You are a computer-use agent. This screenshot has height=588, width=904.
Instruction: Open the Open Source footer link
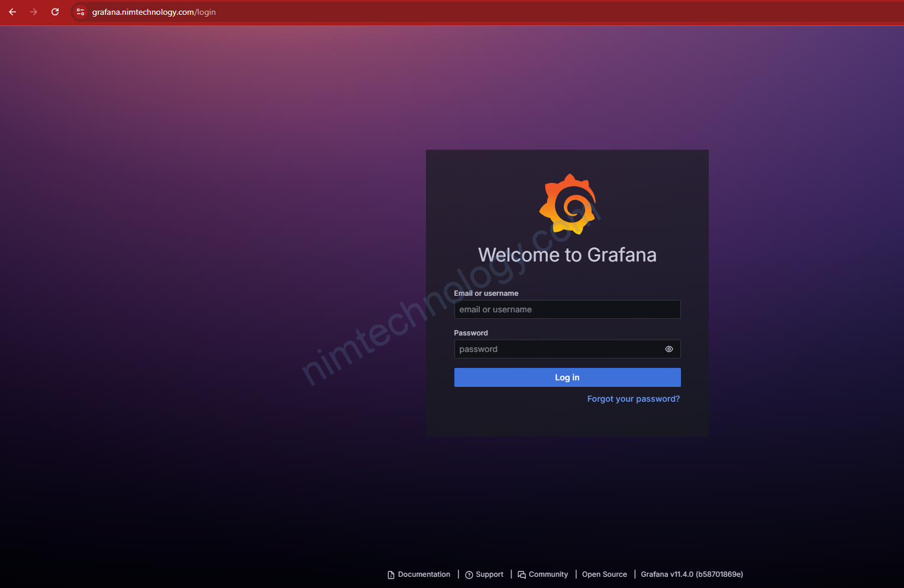tap(605, 574)
